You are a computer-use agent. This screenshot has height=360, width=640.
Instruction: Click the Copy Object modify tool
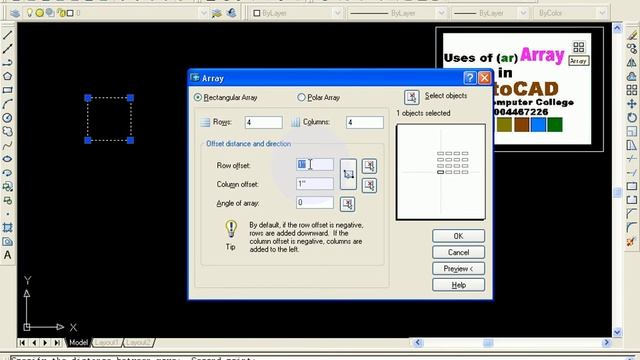[x=632, y=49]
